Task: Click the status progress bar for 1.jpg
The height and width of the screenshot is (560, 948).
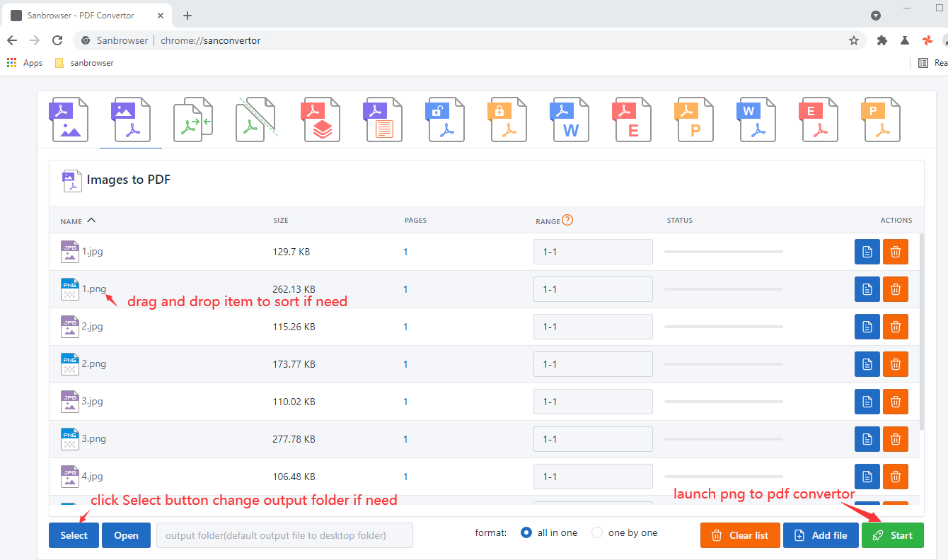Action: point(723,252)
